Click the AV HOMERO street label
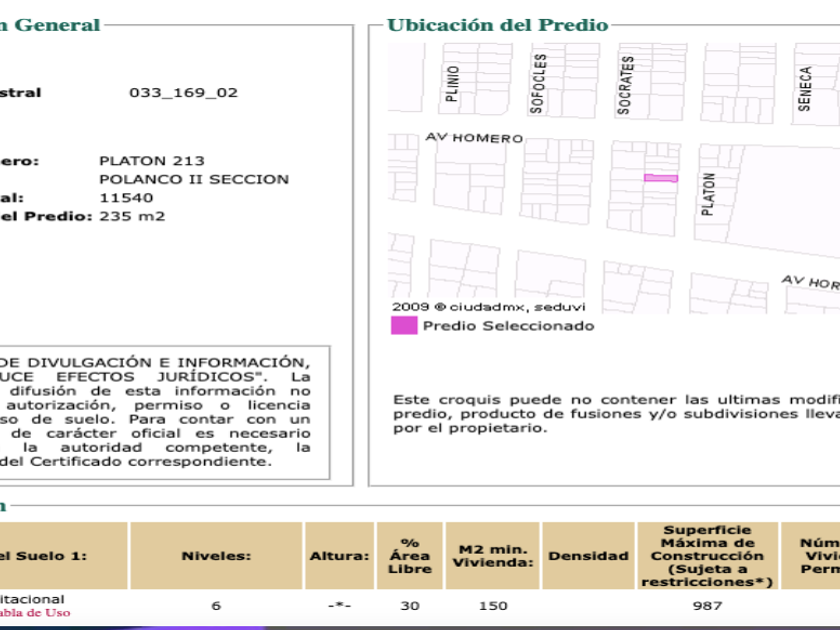This screenshot has width=840, height=630. pos(474,138)
